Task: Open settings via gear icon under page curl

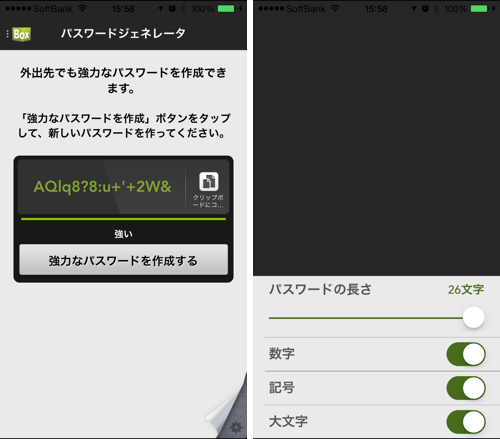Action: (x=236, y=427)
